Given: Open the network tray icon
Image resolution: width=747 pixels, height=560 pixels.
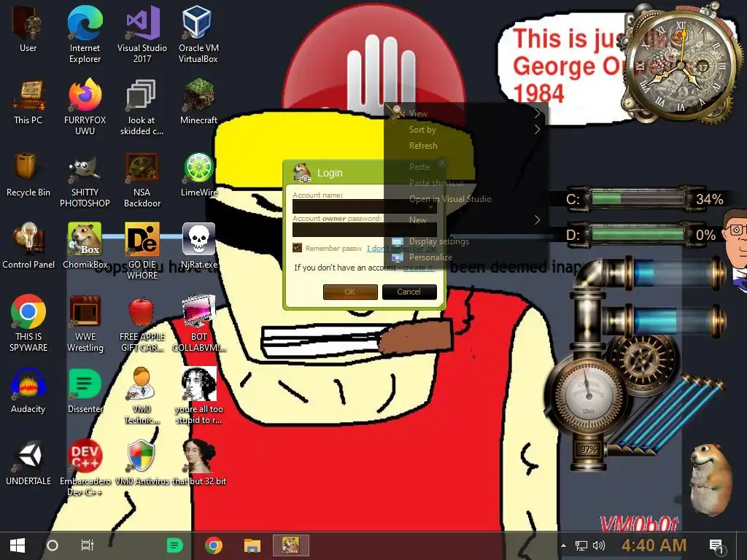Looking at the screenshot, I should (581, 545).
